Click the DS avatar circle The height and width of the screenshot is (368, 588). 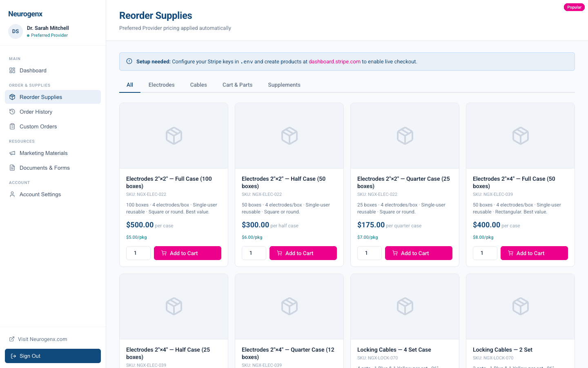[15, 31]
